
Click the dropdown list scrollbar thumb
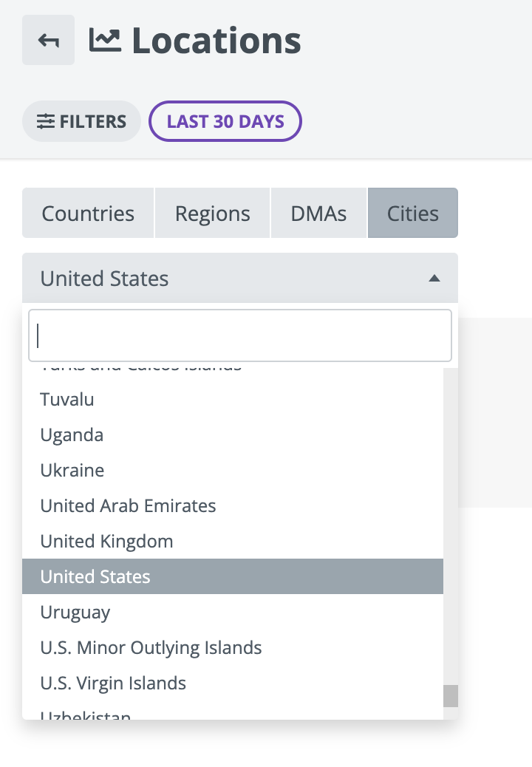450,695
